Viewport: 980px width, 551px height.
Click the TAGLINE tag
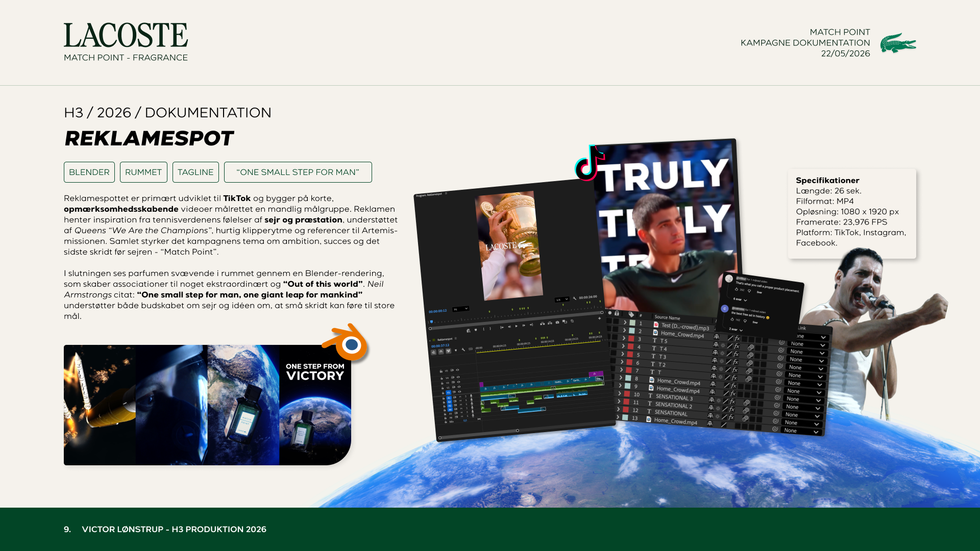(x=195, y=172)
